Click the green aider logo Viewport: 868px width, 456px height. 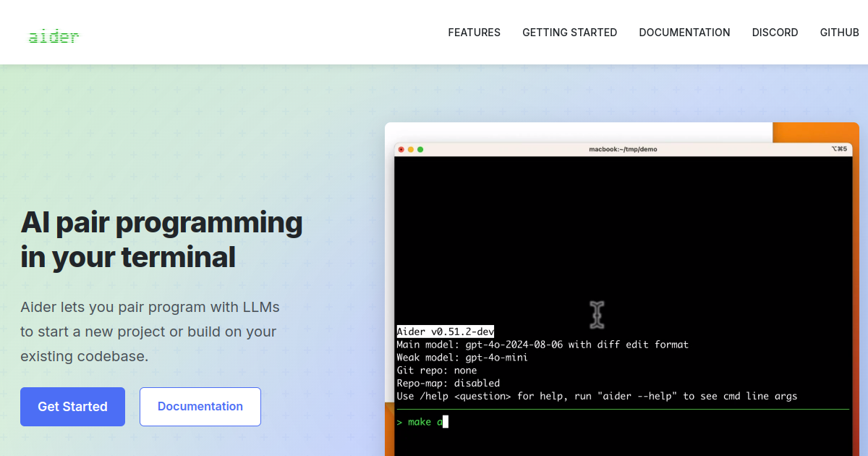[x=54, y=36]
